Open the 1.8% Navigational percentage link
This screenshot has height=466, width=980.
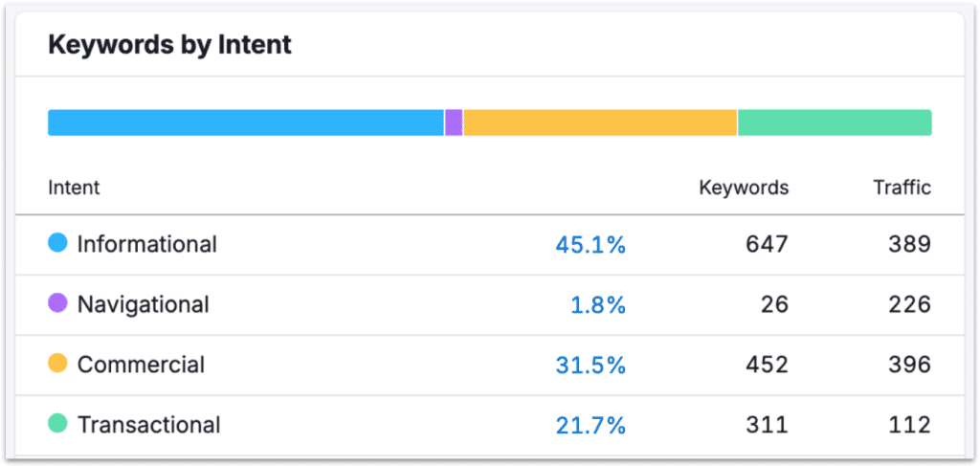pos(599,305)
